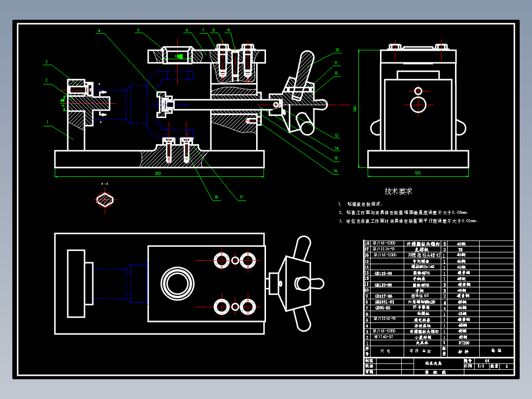Pick balloon callout 18 below the base
Screen dimensions: 532x399
point(216,197)
